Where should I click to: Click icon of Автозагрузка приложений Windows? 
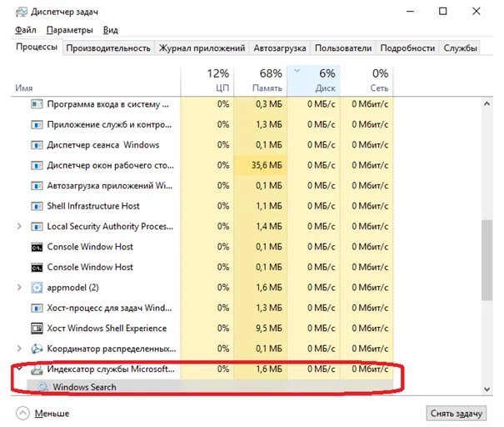pos(37,186)
